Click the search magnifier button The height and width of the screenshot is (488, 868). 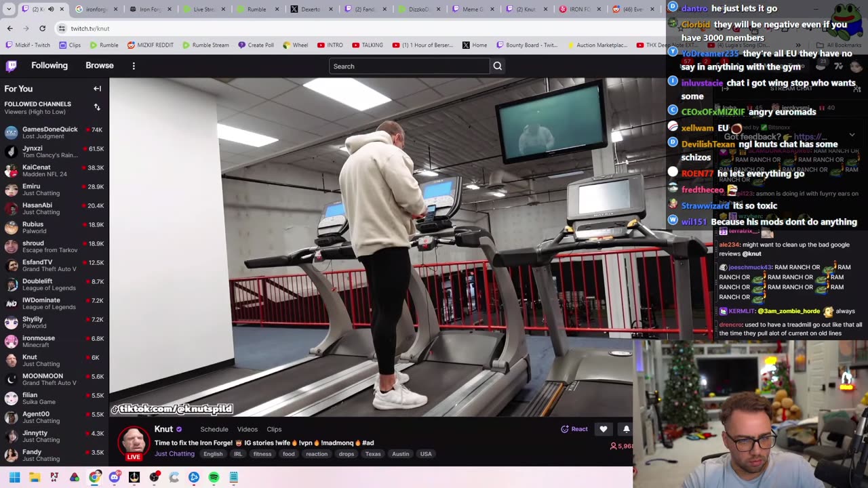click(498, 66)
